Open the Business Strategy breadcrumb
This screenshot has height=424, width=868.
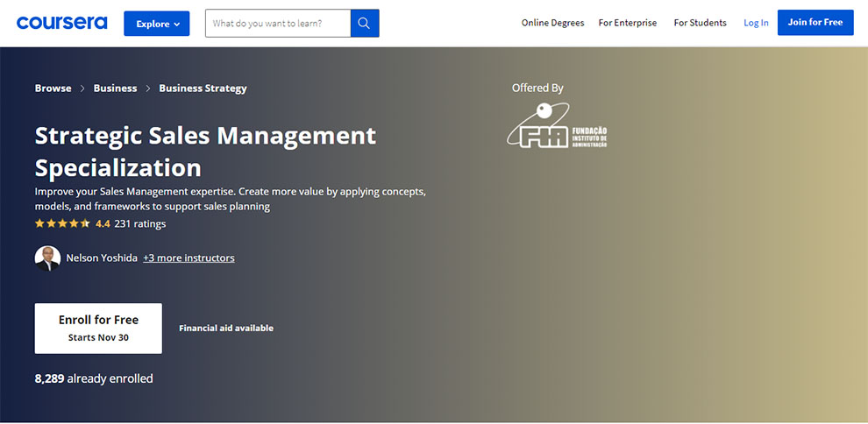(x=203, y=88)
